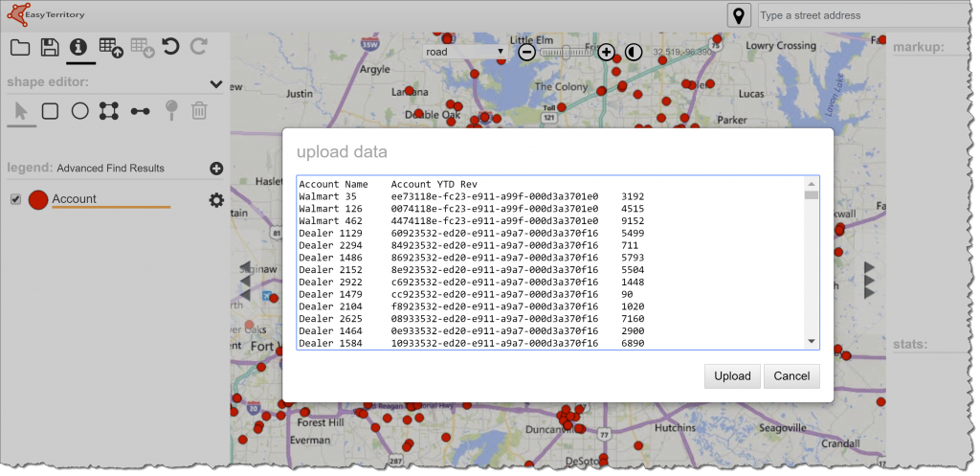The height and width of the screenshot is (476, 980).
Task: Click the Upload button
Action: [x=732, y=376]
